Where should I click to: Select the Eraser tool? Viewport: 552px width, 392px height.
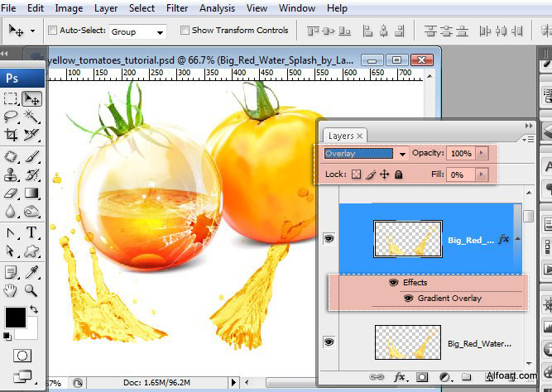12,193
